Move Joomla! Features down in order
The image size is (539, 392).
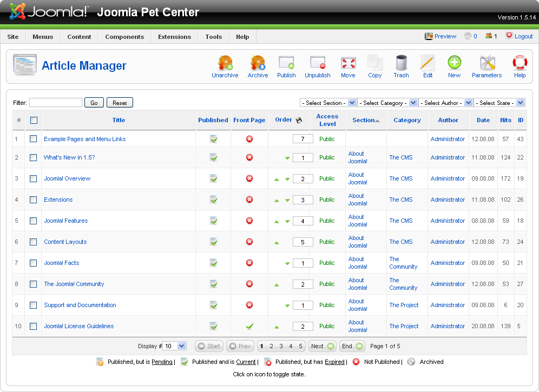tap(287, 222)
